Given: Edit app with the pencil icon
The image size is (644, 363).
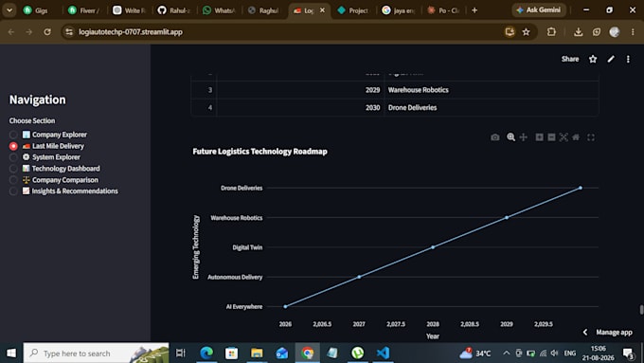Looking at the screenshot, I should click(611, 59).
